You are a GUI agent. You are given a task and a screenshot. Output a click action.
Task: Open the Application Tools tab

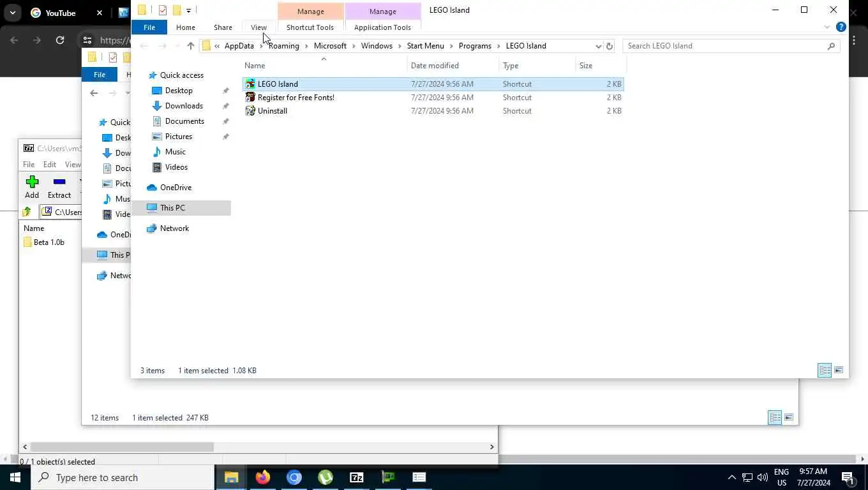[382, 27]
